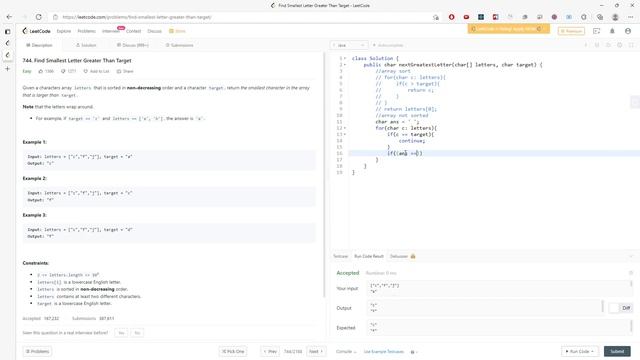Screen dimensions: 640x360
Task: Open the LeetCode playground icon
Action: click(596, 31)
